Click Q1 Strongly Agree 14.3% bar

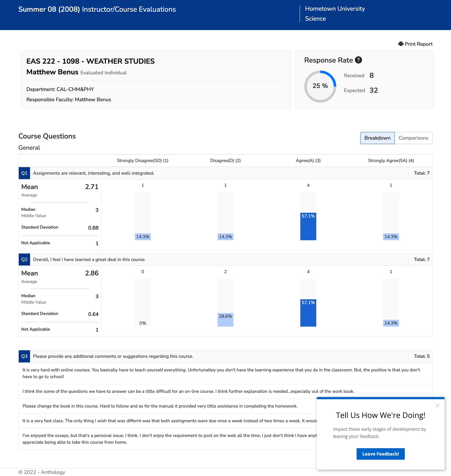coord(391,237)
